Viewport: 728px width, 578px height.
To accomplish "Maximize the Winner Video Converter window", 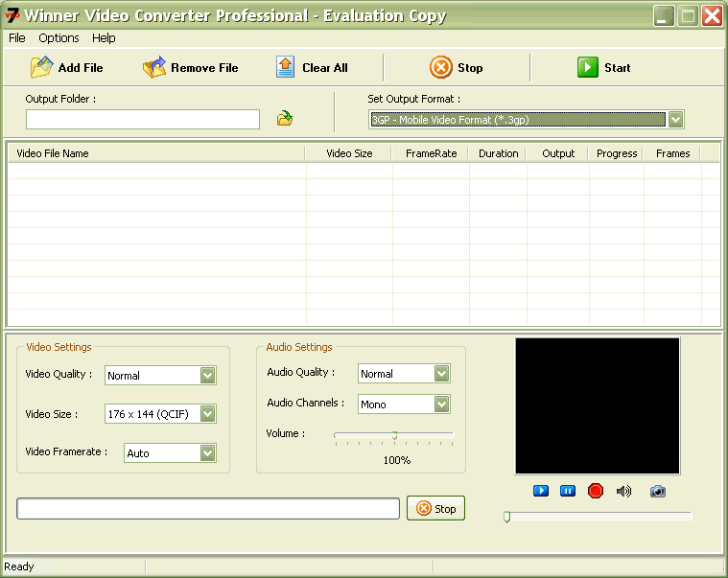I will [688, 16].
